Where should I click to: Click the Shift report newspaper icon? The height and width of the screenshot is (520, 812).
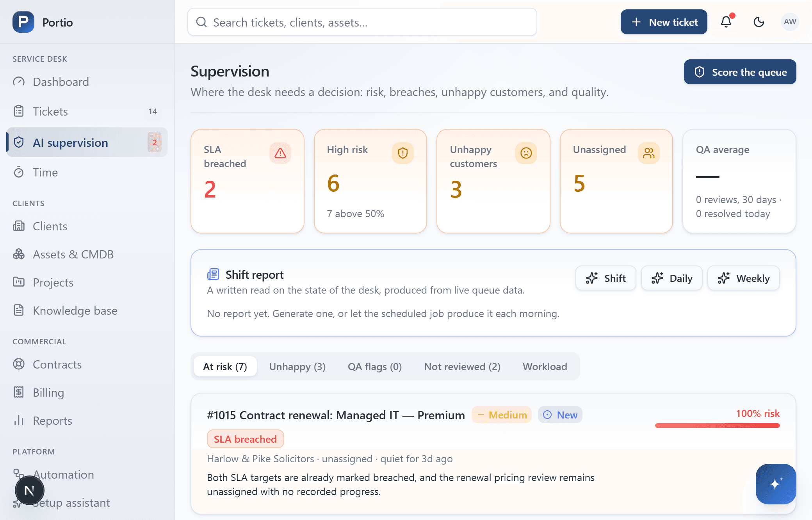[x=213, y=274]
